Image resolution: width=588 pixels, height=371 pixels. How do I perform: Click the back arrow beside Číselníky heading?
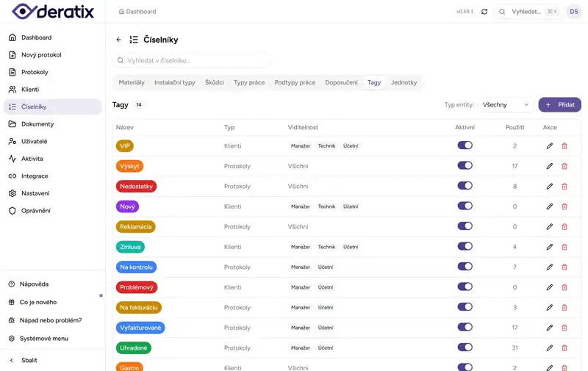[119, 40]
